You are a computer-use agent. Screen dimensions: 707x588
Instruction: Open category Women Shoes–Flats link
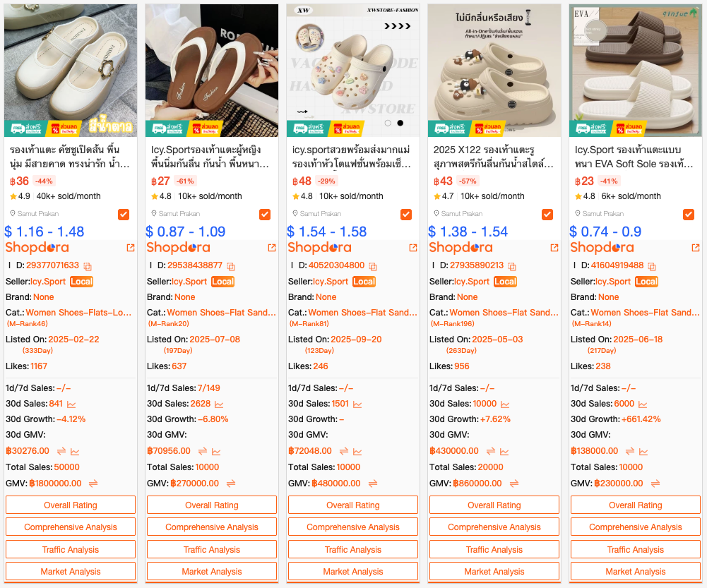pos(78,313)
